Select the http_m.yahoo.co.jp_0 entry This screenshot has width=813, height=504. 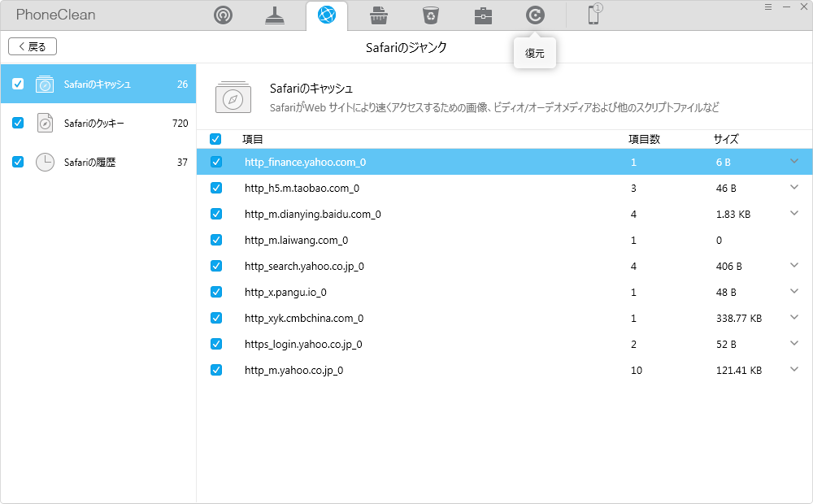click(x=505, y=370)
